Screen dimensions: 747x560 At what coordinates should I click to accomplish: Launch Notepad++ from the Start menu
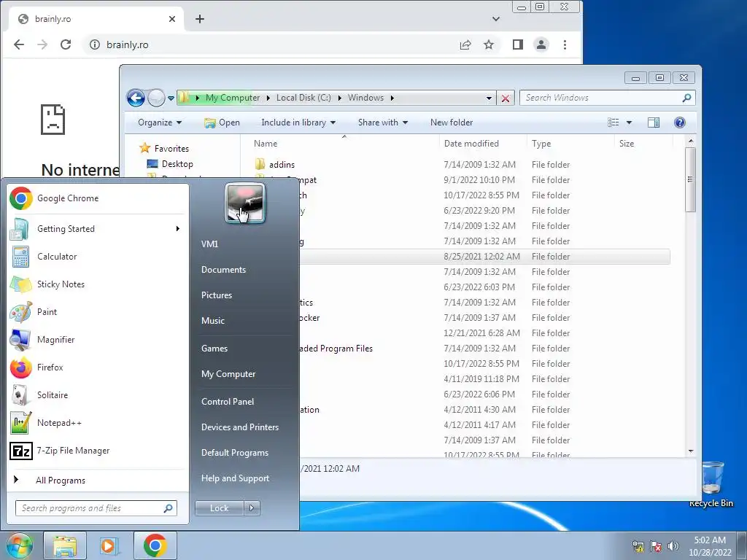[97, 422]
